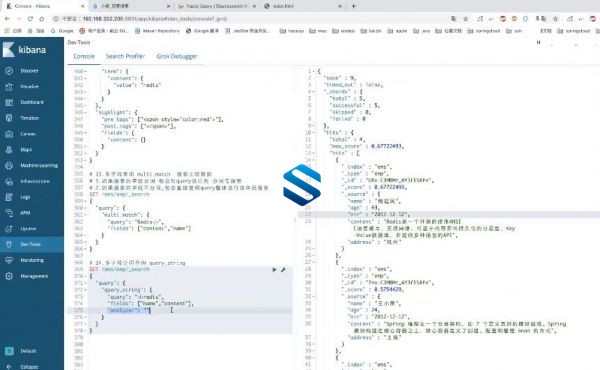Open the Visualize section icon
This screenshot has height=370, width=600.
pos(9,86)
